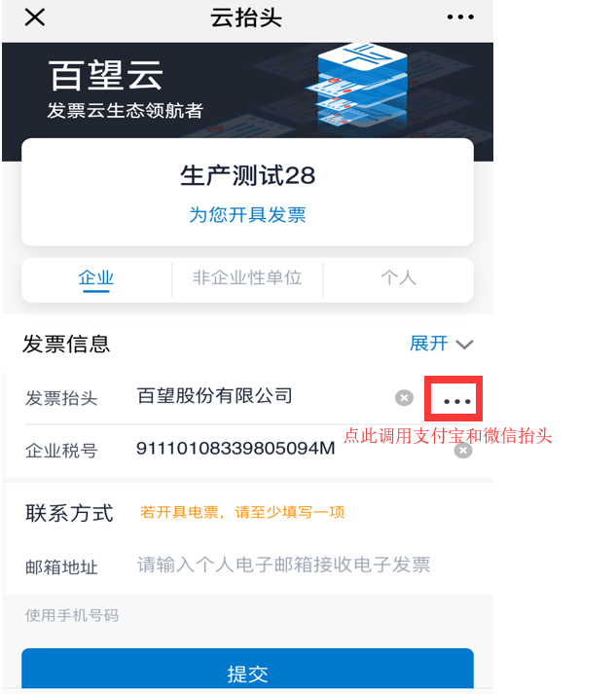The height and width of the screenshot is (694, 616).
Task: Click 使用手机号码 link
Action: click(72, 615)
